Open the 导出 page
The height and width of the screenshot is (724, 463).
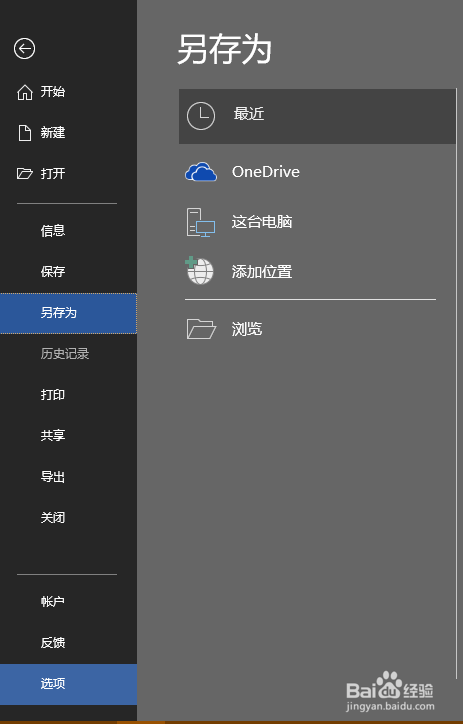click(x=68, y=477)
